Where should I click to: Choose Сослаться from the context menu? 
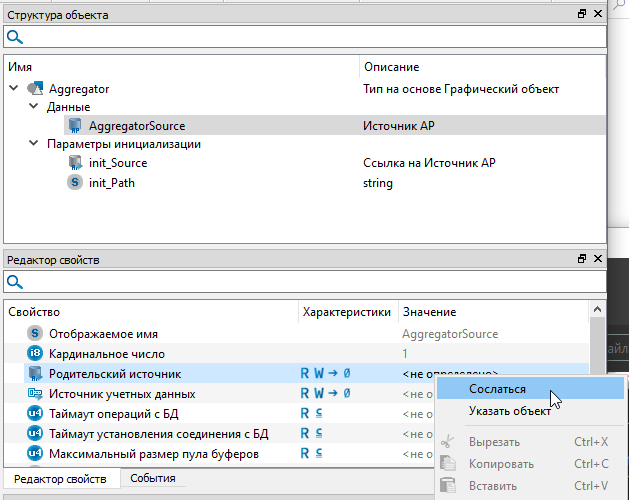(497, 389)
